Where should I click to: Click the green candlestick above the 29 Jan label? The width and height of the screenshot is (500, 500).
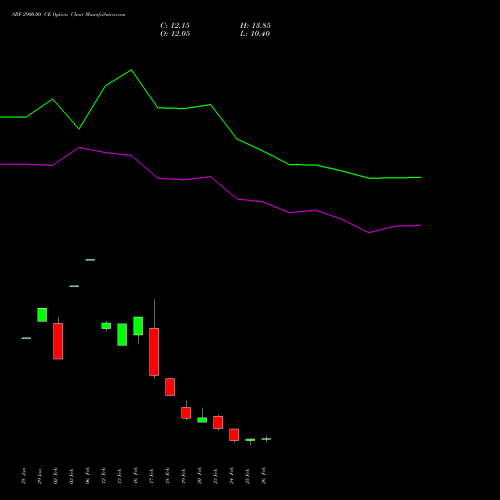pyautogui.click(x=42, y=315)
